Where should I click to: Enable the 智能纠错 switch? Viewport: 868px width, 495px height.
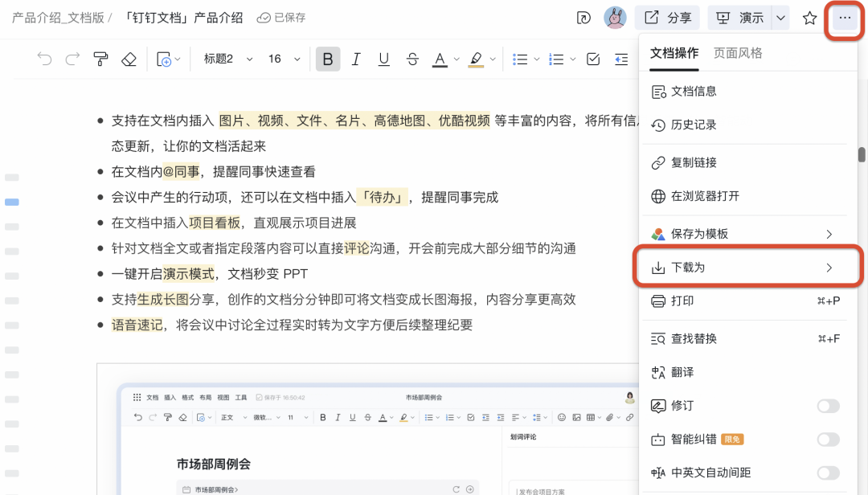(x=828, y=440)
